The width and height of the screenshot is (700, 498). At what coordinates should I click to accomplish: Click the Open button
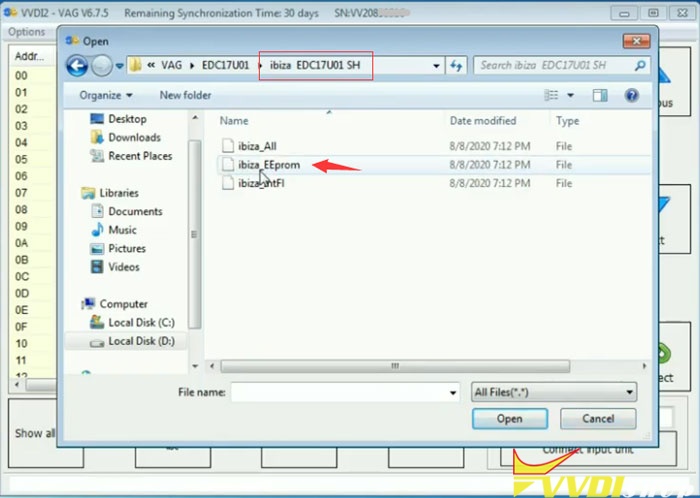(x=510, y=419)
